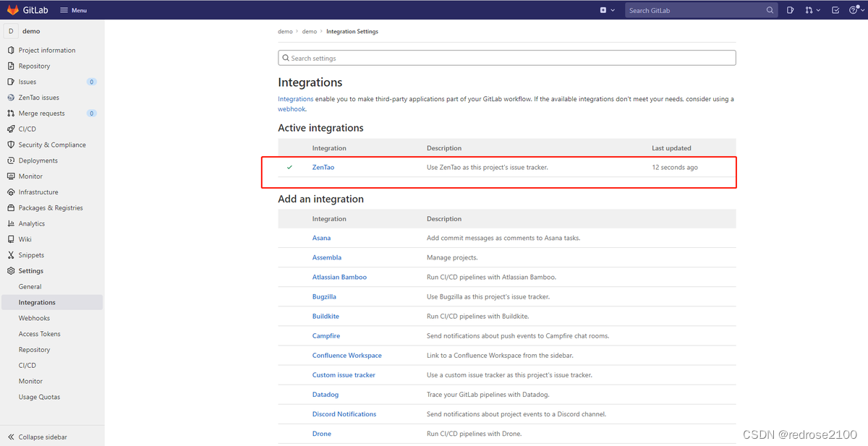Open the Asana integration
This screenshot has width=868, height=446.
321,238
